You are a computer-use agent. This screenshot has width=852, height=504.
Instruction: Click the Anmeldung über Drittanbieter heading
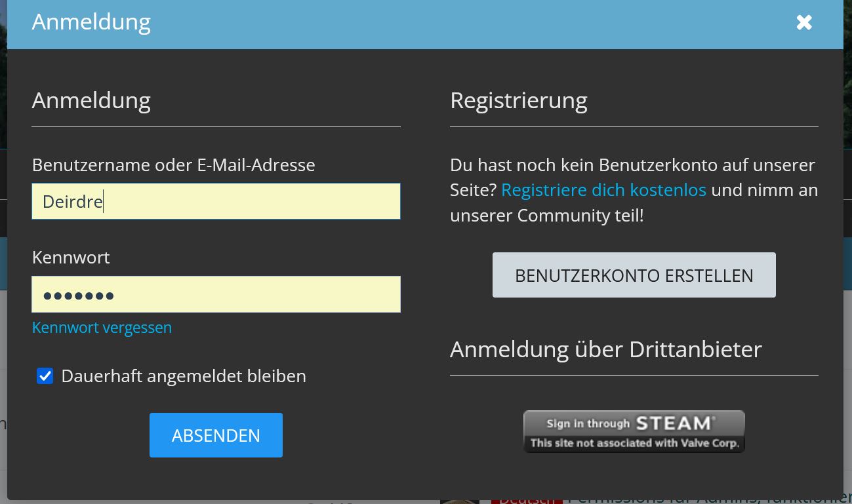point(605,349)
